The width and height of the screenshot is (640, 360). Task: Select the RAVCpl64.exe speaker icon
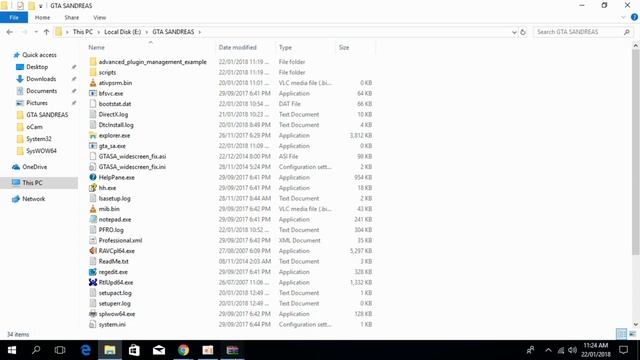click(x=93, y=251)
